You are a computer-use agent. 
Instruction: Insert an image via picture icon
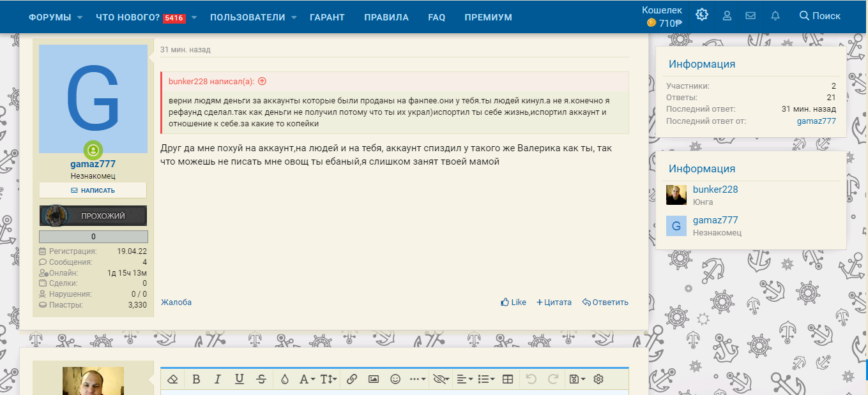click(374, 379)
